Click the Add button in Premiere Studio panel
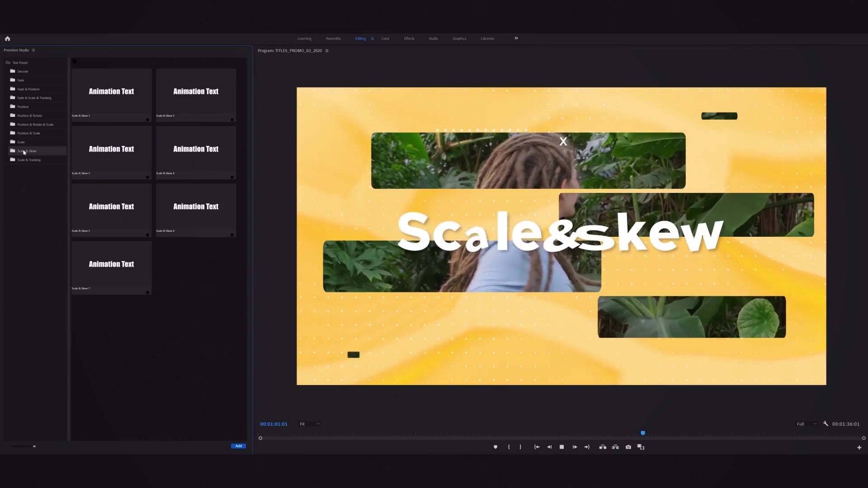This screenshot has height=488, width=868. coord(238,445)
